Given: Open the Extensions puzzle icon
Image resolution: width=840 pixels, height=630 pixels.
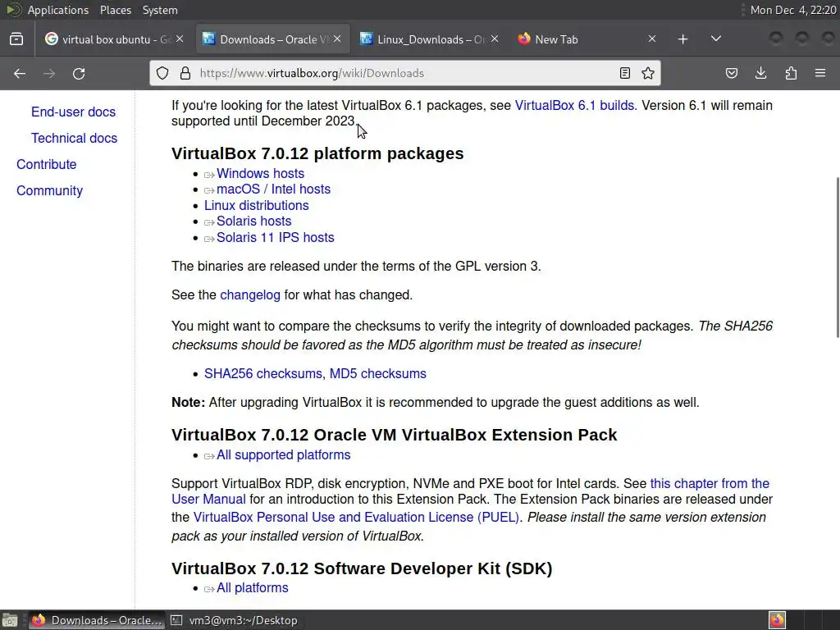Looking at the screenshot, I should pyautogui.click(x=791, y=73).
